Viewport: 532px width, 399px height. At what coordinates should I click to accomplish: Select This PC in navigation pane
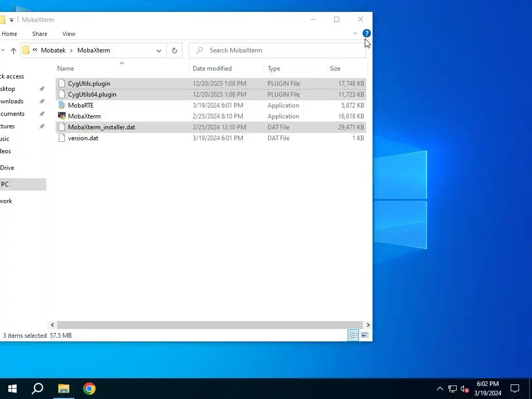(23, 184)
